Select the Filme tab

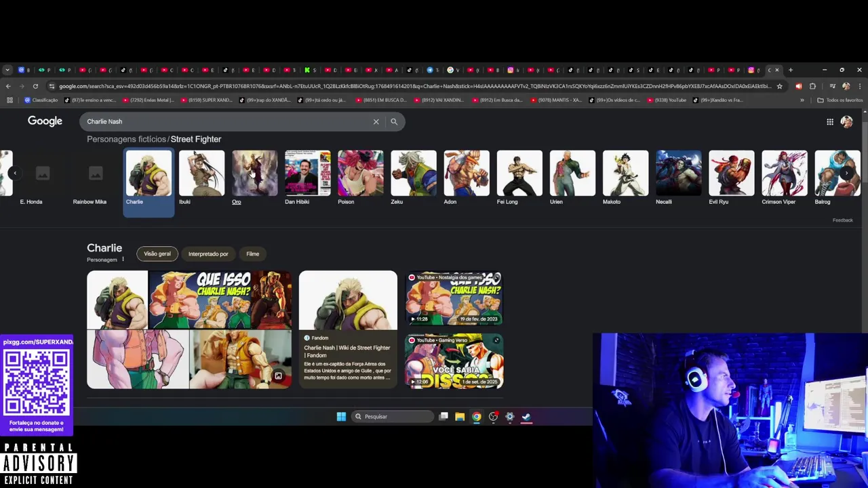pos(252,254)
